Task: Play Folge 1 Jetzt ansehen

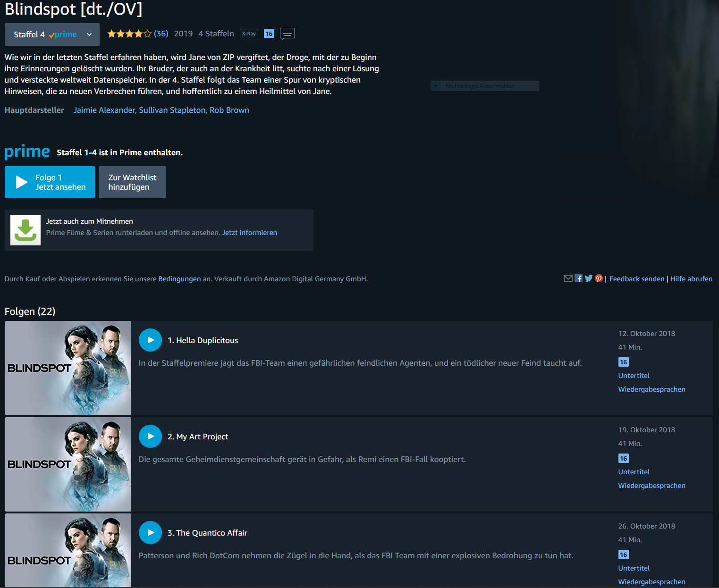Action: 50,182
